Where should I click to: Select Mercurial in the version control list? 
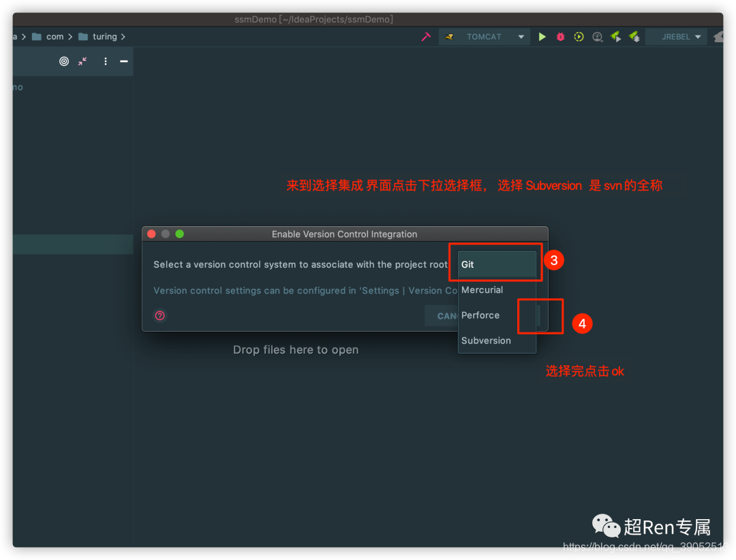pyautogui.click(x=497, y=290)
